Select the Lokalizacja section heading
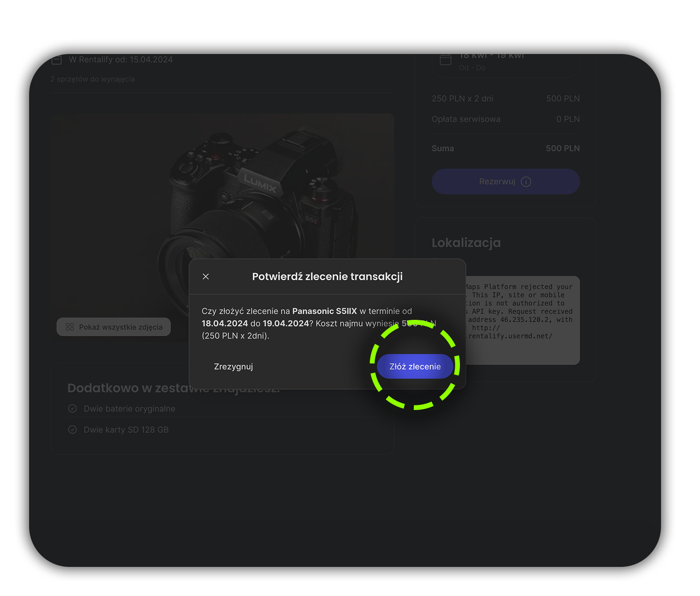Screen dimensions: 700x596 coord(466,243)
